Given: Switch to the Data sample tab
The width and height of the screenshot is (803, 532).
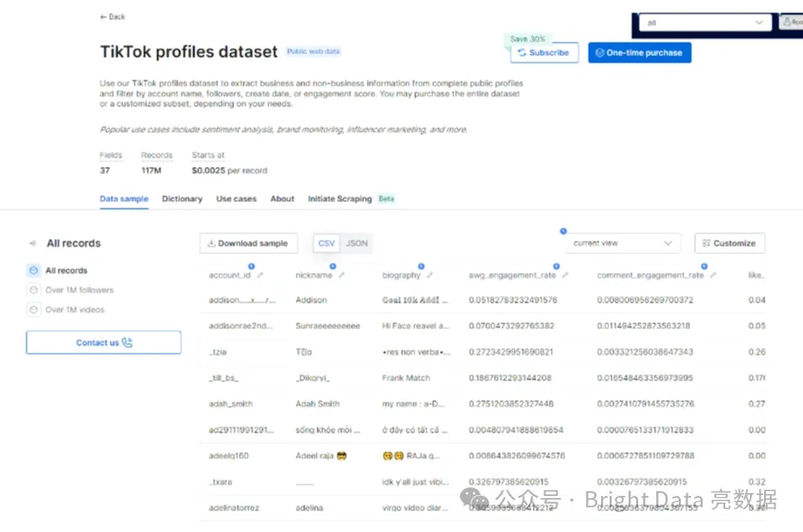Looking at the screenshot, I should 124,198.
